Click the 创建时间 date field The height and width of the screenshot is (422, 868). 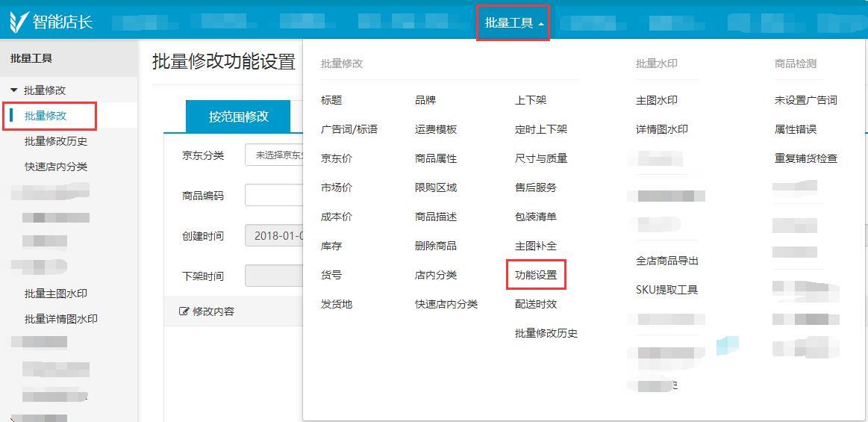click(275, 236)
